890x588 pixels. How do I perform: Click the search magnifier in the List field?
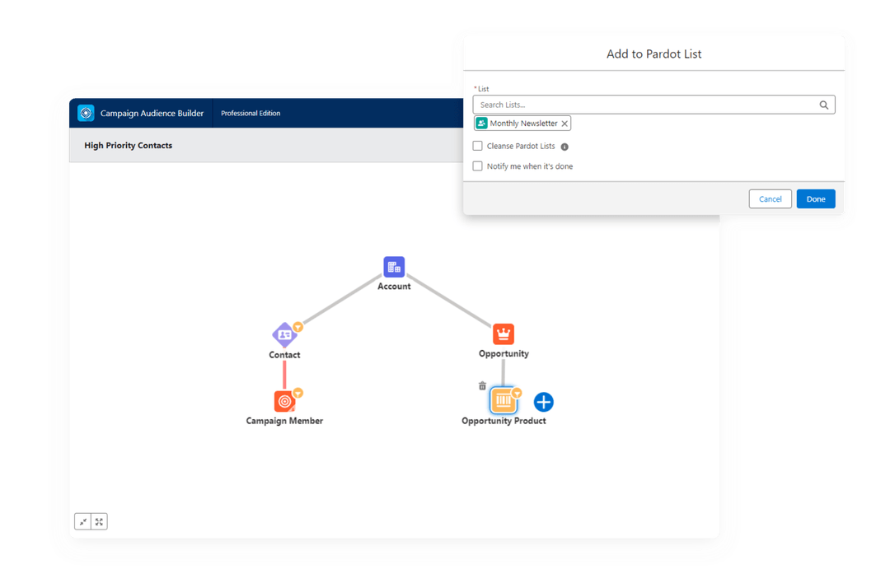(x=823, y=105)
